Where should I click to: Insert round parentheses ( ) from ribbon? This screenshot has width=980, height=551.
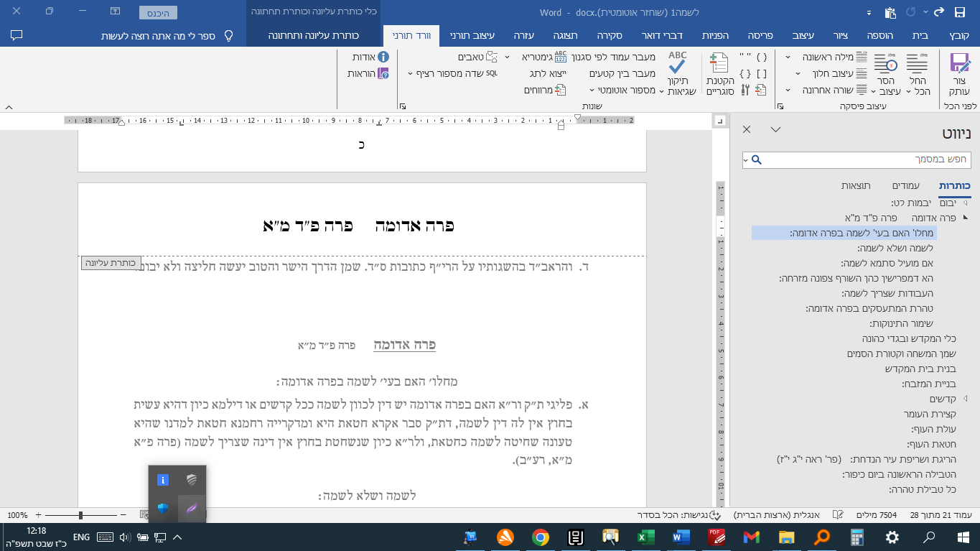click(762, 56)
